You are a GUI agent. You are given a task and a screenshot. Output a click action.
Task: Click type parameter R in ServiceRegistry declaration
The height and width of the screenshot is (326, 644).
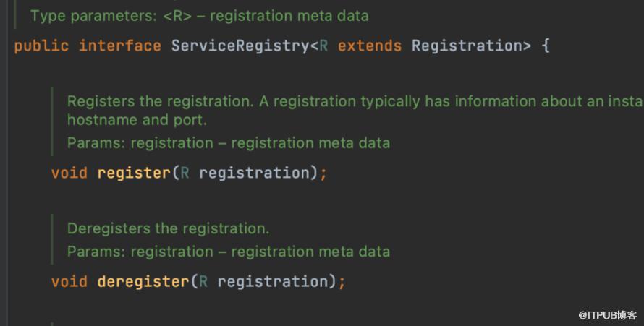(324, 46)
